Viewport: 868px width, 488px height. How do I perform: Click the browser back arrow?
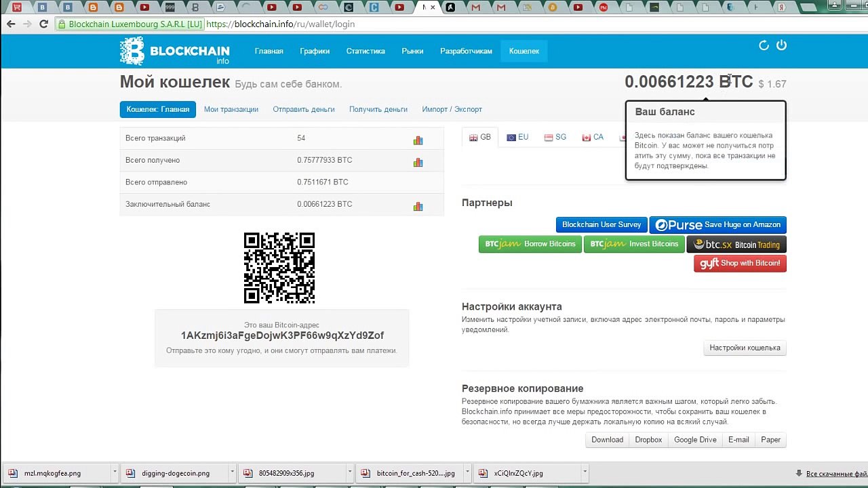10,24
